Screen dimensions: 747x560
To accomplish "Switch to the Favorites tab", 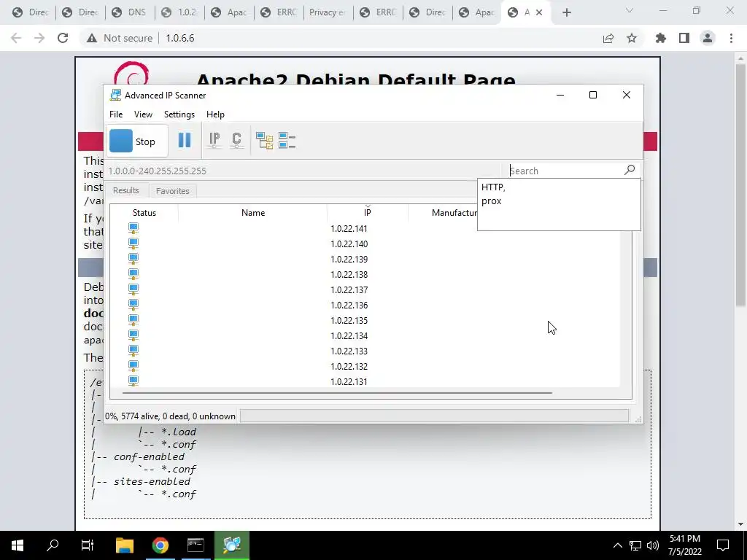I will coord(172,191).
